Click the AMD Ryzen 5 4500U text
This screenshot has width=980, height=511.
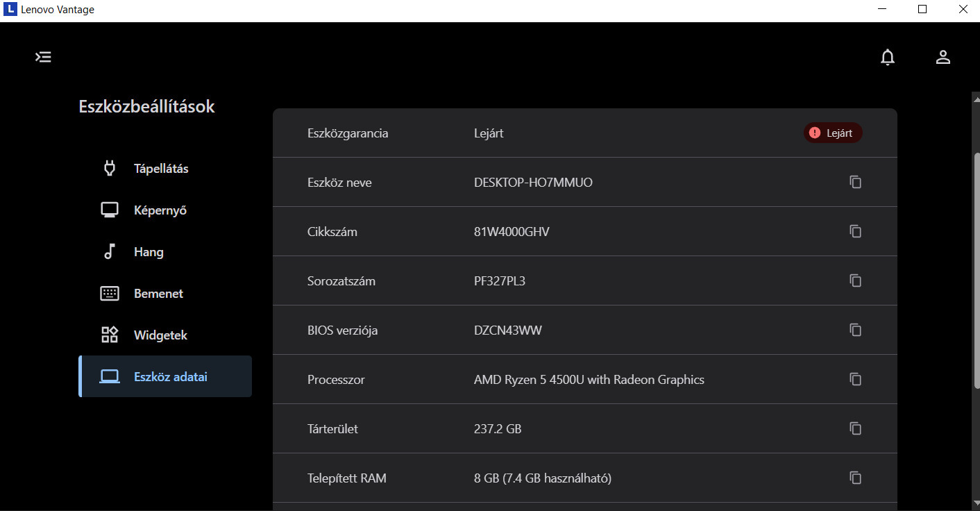(589, 380)
